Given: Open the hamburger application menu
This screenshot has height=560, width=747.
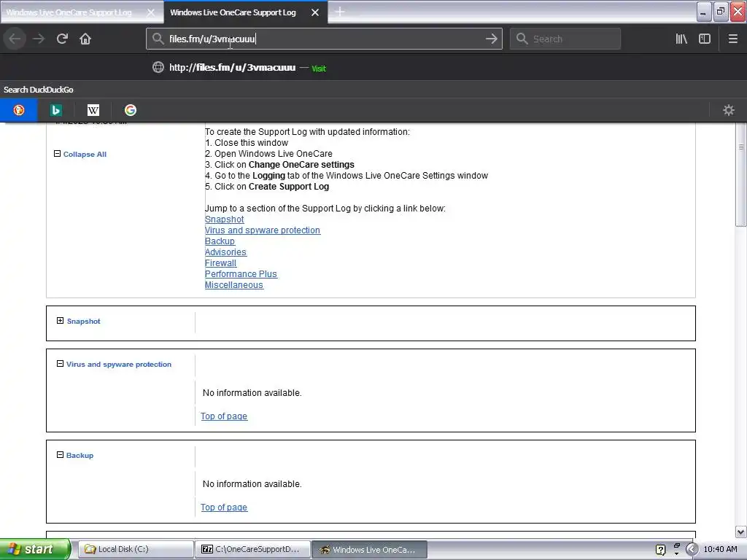Looking at the screenshot, I should tap(732, 39).
